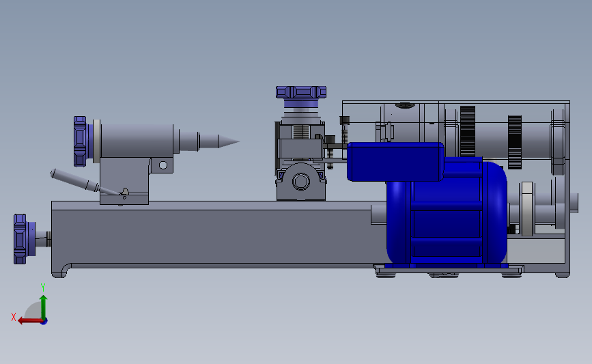Select the tailstock conical dead center tip
592x364 pixels.
point(229,141)
